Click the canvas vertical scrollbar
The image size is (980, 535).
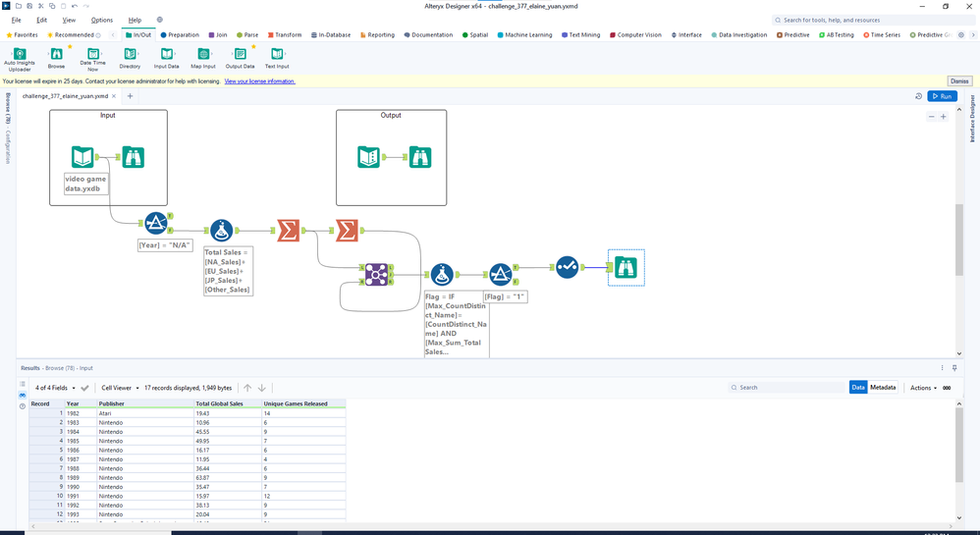958,240
